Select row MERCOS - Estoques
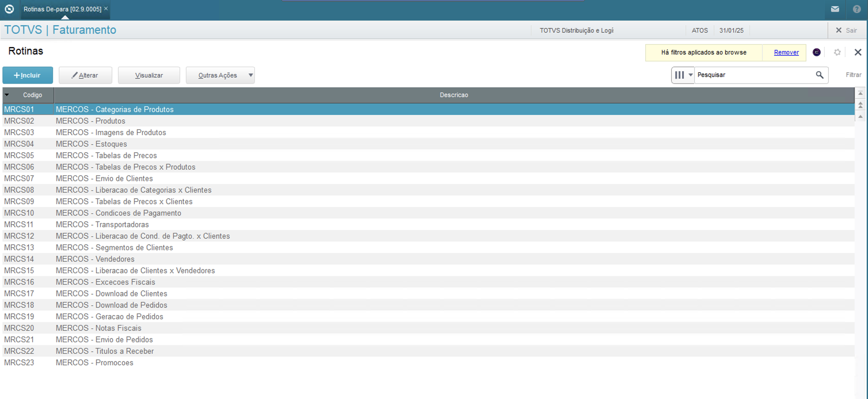This screenshot has width=868, height=399. (428, 144)
